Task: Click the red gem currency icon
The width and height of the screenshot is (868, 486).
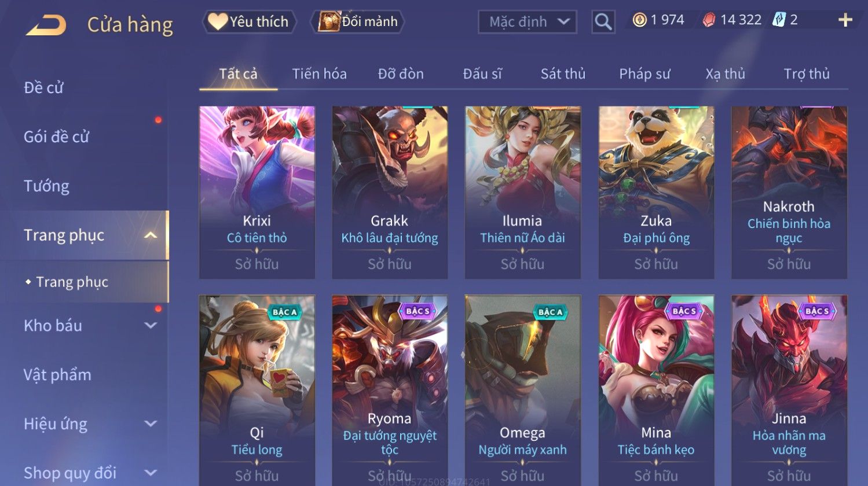Action: (709, 20)
